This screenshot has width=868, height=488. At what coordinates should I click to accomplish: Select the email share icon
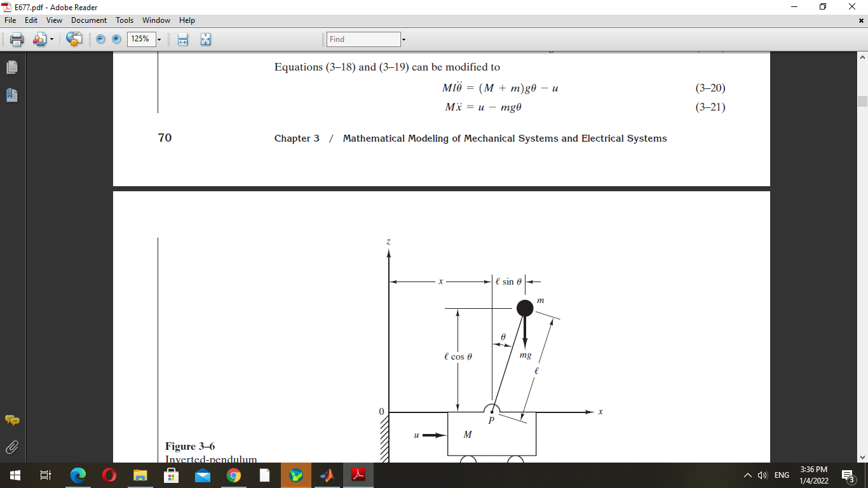coord(39,39)
